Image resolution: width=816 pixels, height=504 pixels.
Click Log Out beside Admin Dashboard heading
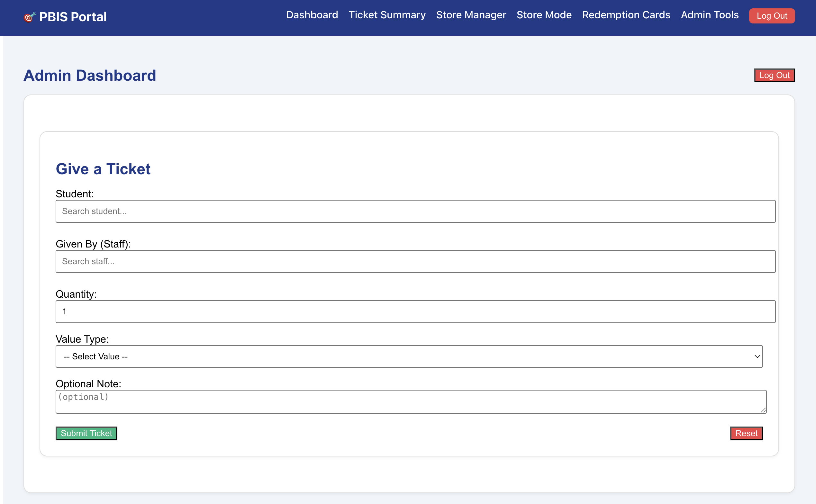click(x=774, y=75)
